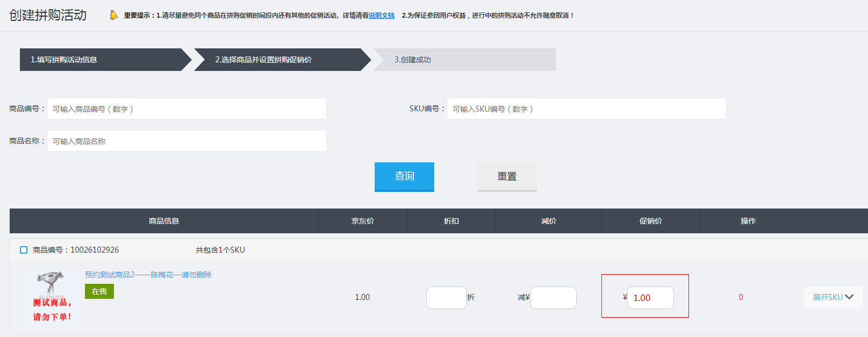Screen dimensions: 868x337
Task: Click the 促销价 column header
Action: (x=650, y=221)
